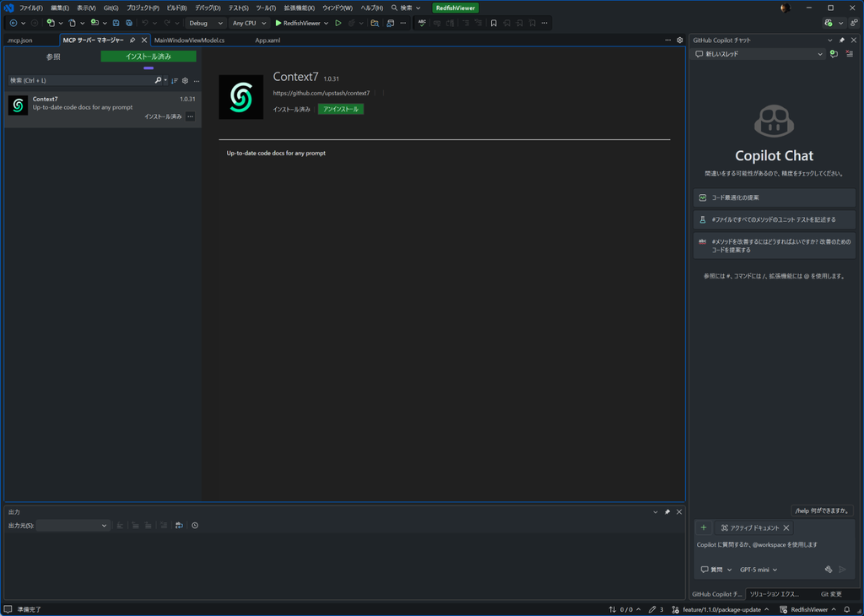The width and height of the screenshot is (864, 616).
Task: Switch to .mcp.json tab
Action: [x=20, y=41]
